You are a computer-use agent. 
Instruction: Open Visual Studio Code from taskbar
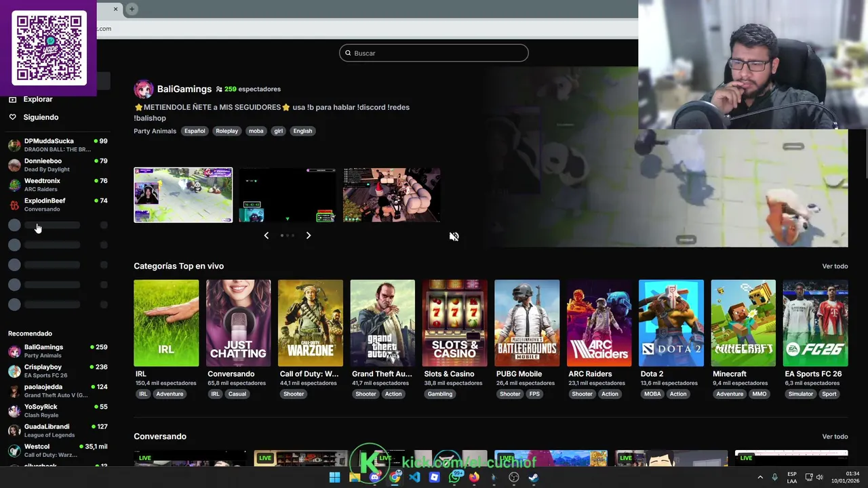(414, 477)
